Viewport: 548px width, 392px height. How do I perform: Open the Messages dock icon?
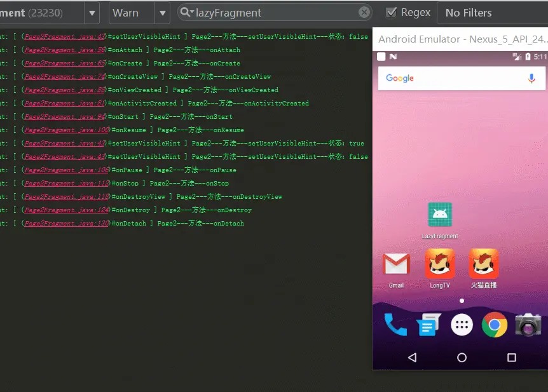pyautogui.click(x=428, y=325)
